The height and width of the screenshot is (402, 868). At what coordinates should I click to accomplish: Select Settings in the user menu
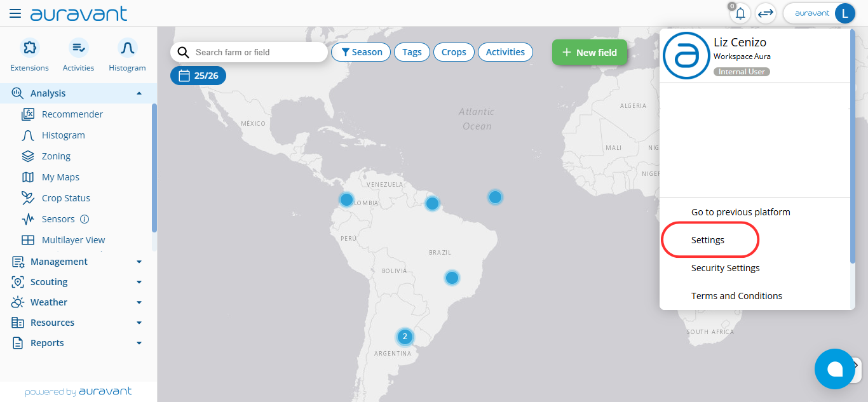point(708,240)
